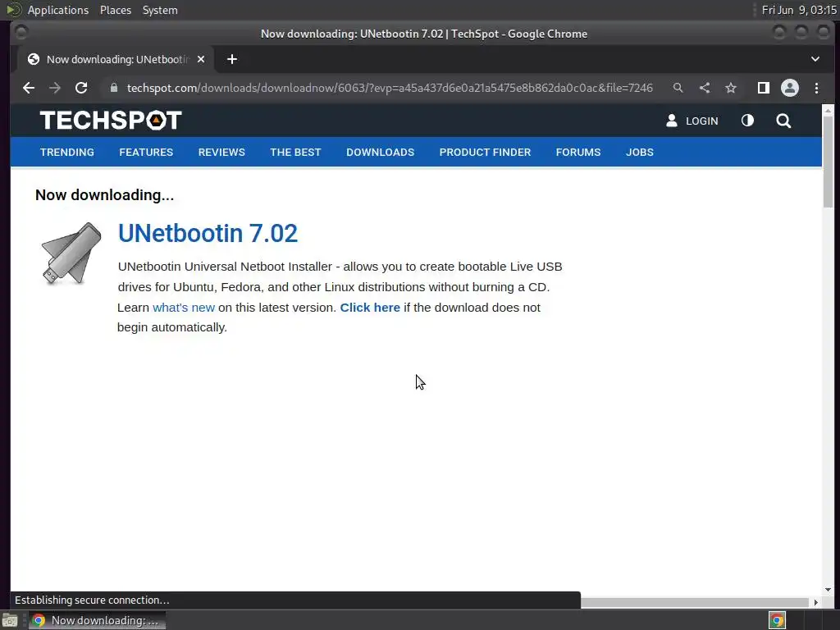The height and width of the screenshot is (630, 840).
Task: Follow the "what's new" link
Action: coord(184,308)
